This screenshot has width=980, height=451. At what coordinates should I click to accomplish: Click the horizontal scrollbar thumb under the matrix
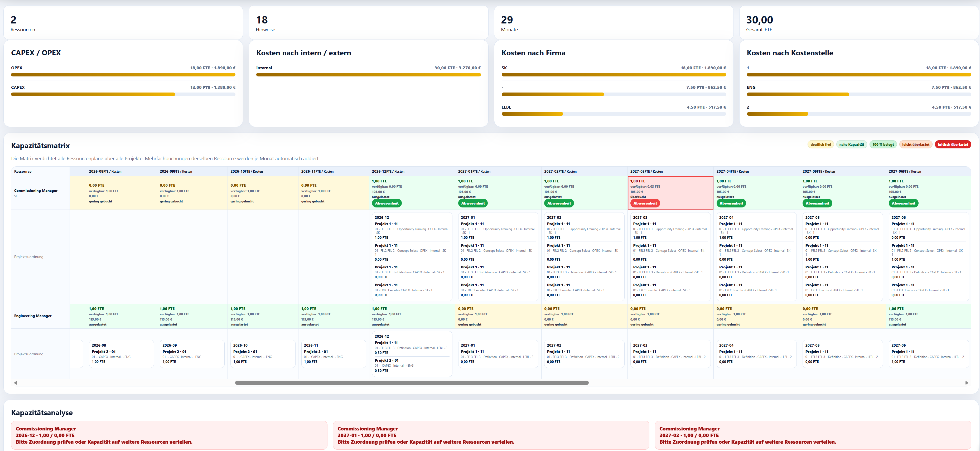(x=412, y=382)
